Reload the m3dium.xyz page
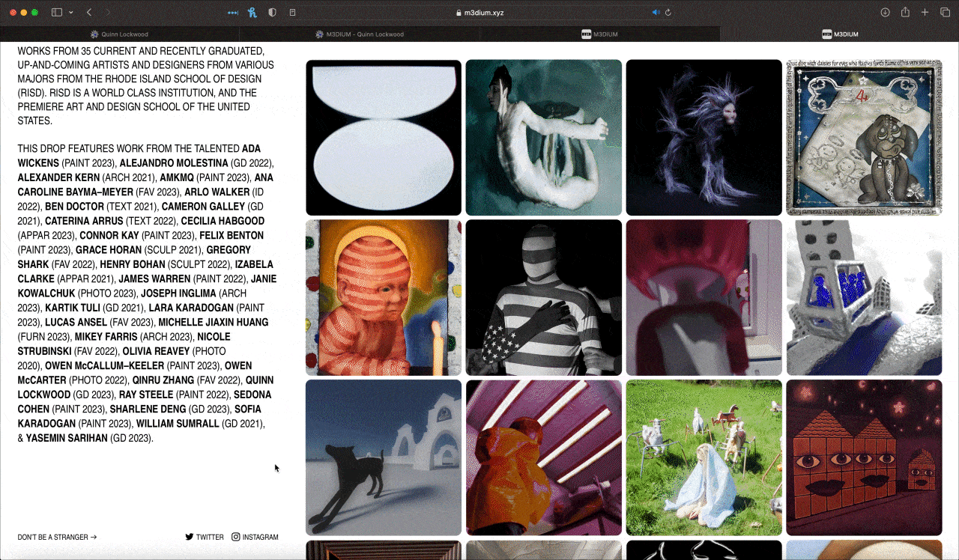959x560 pixels. pos(668,13)
